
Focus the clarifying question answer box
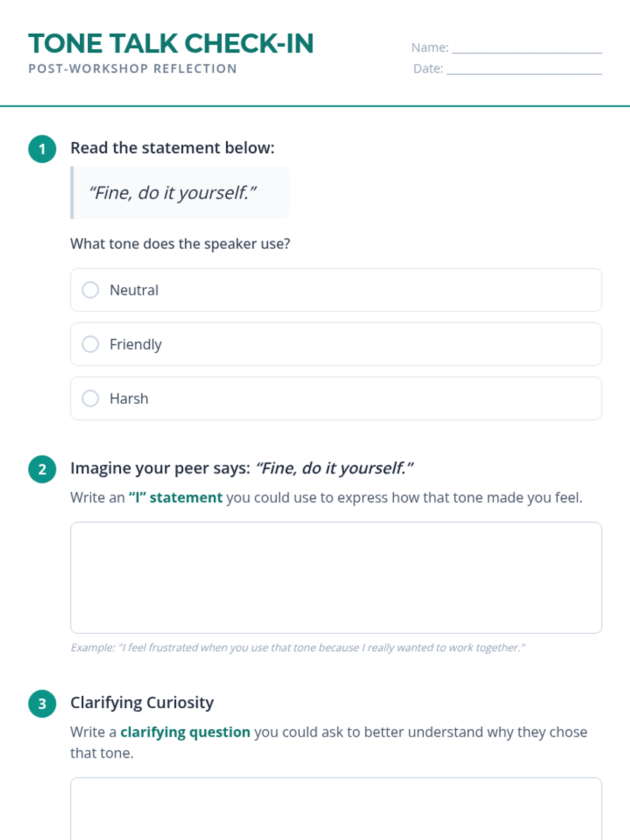click(x=336, y=808)
